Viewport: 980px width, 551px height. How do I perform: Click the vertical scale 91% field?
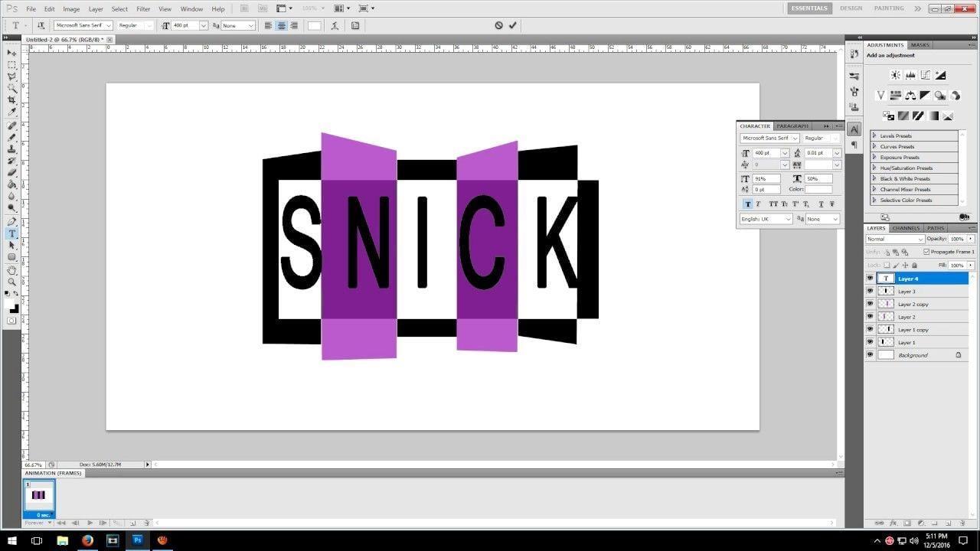[766, 178]
